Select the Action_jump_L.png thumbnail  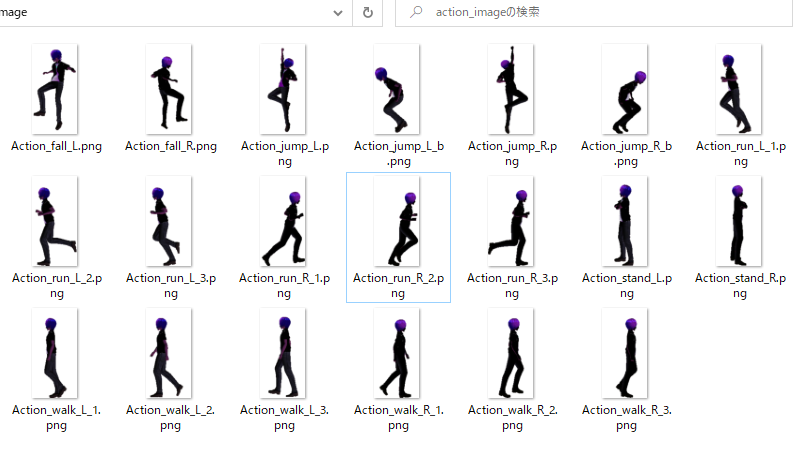[282, 89]
